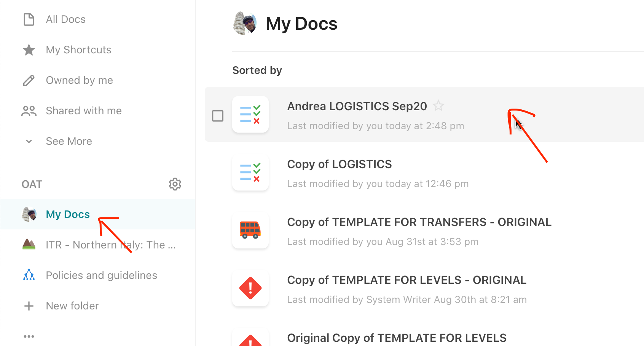Open Policies and guidelines folder
This screenshot has height=346, width=644.
tap(101, 276)
